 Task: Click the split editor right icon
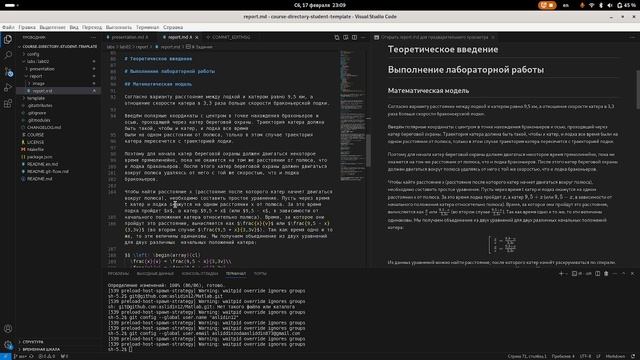tap(354, 37)
